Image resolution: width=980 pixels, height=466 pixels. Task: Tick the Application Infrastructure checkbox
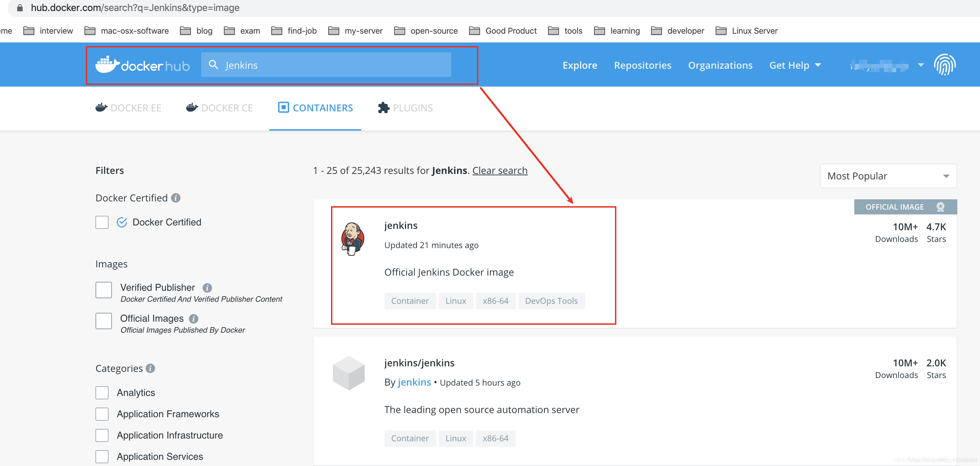pos(102,435)
